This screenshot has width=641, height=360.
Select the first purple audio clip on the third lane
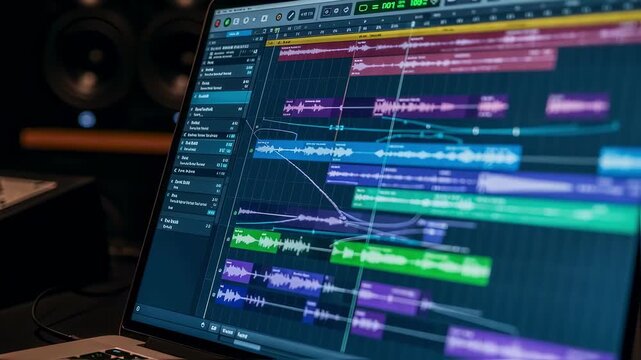point(312,107)
